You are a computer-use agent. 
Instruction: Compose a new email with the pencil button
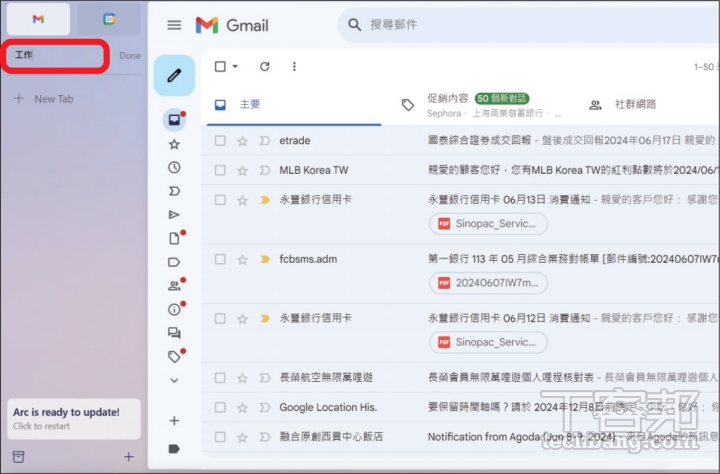pyautogui.click(x=174, y=75)
